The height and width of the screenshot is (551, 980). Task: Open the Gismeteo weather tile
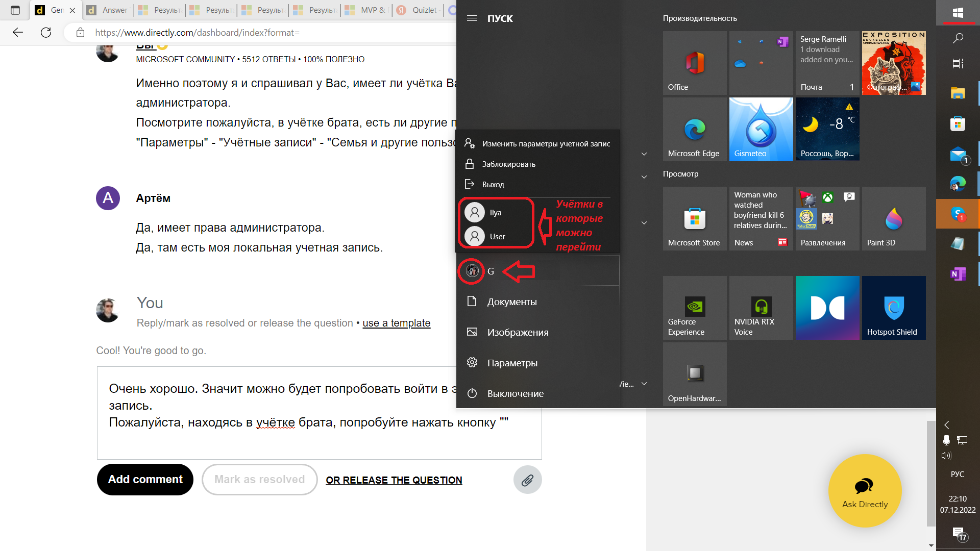[x=761, y=129]
